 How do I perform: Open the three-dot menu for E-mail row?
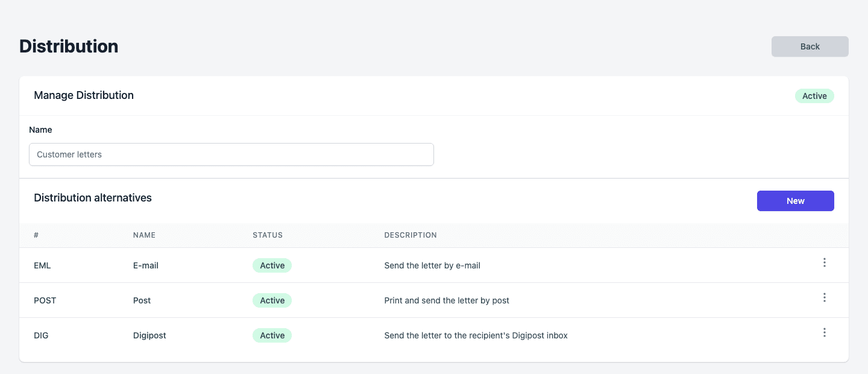[x=824, y=262]
